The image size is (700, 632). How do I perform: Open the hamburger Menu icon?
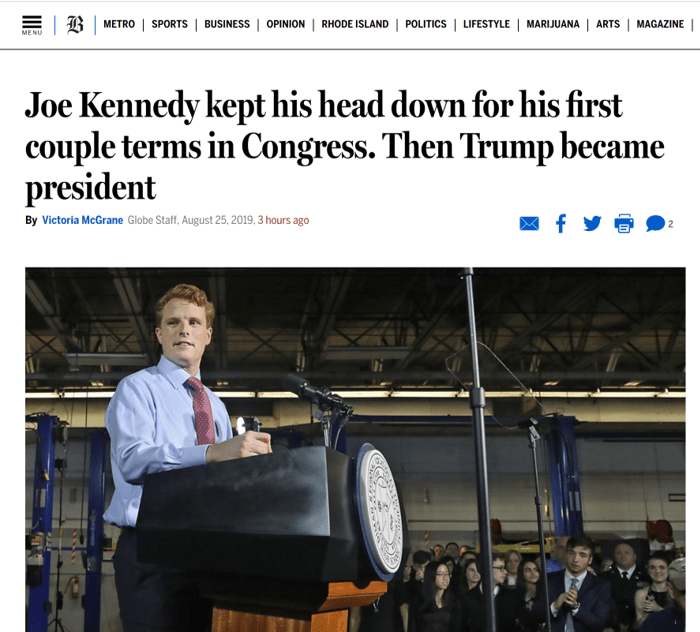[32, 24]
